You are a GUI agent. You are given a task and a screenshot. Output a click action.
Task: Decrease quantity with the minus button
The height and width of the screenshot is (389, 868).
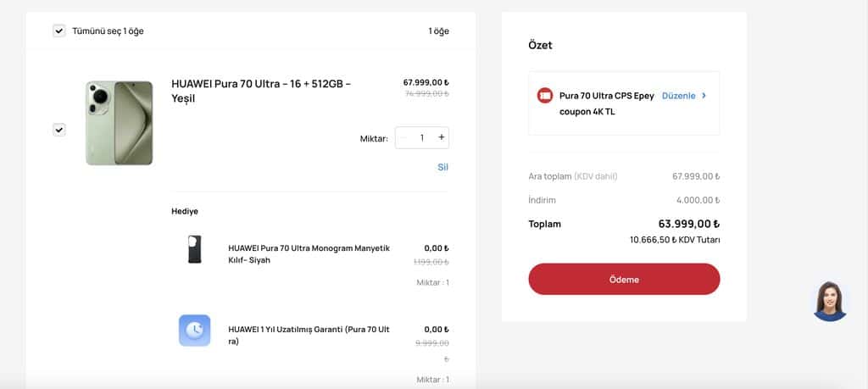(x=403, y=138)
